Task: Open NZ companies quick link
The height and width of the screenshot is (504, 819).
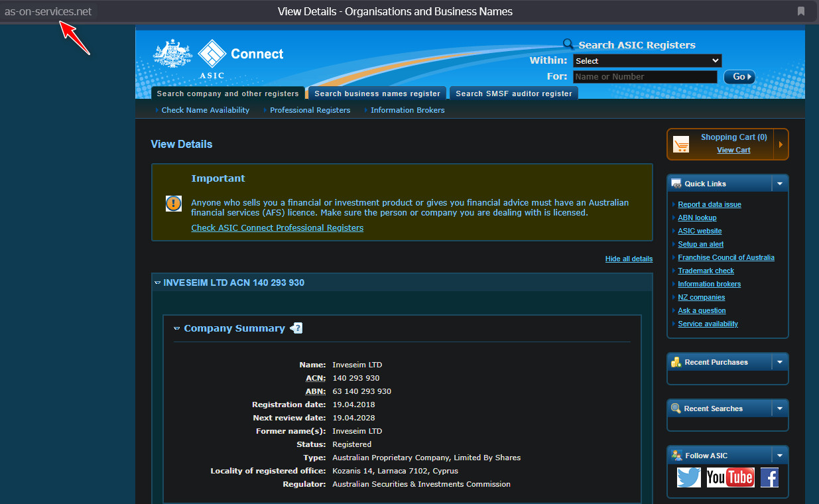Action: coord(701,297)
